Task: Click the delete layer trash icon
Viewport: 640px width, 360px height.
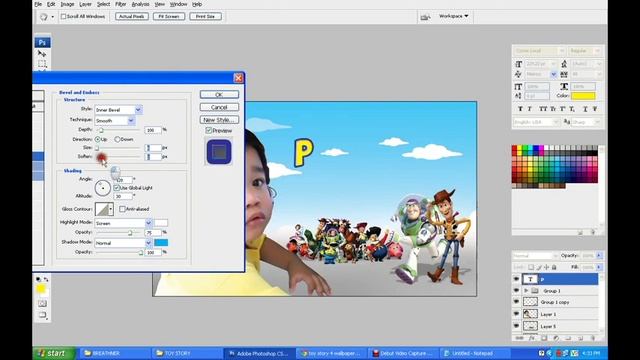Action: pos(593,338)
